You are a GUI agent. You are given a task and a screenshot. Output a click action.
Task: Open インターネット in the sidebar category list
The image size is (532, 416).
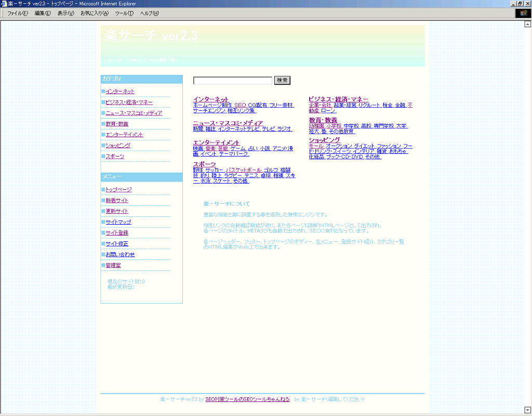[120, 92]
